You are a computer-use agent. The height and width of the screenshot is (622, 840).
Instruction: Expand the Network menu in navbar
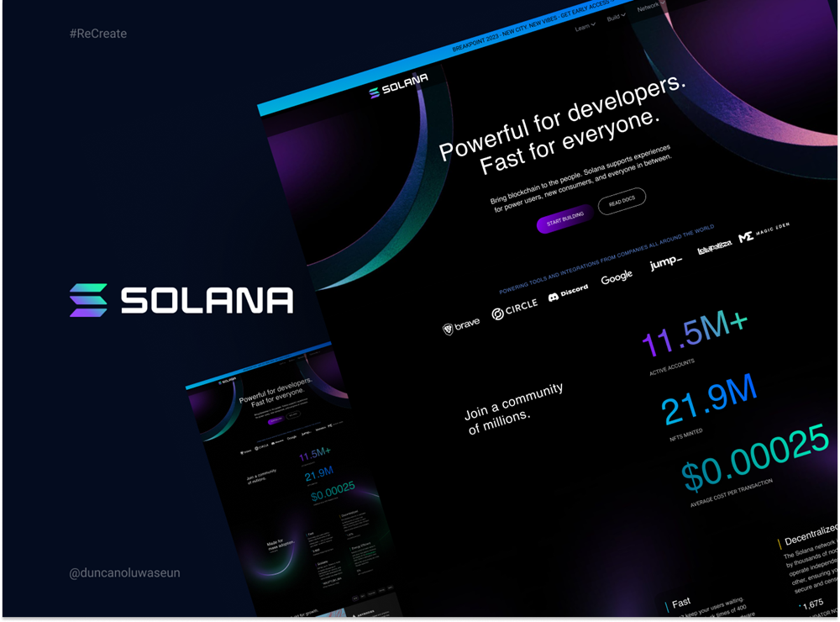point(649,7)
